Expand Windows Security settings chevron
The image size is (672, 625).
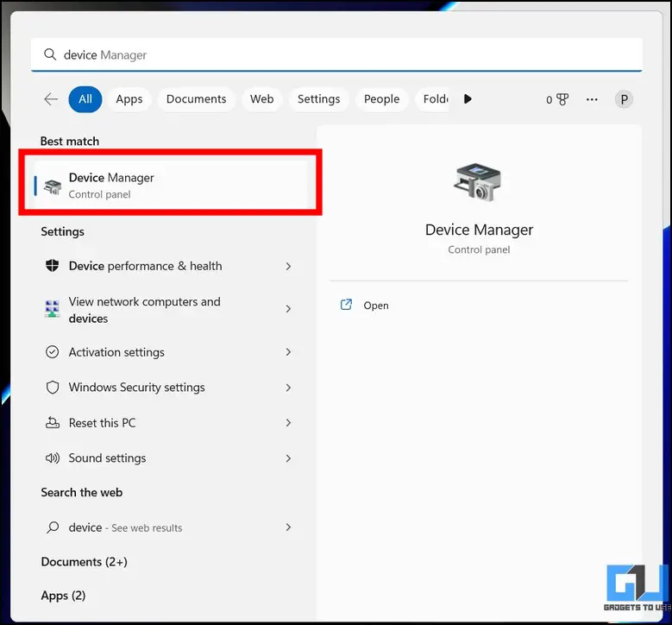coord(288,388)
